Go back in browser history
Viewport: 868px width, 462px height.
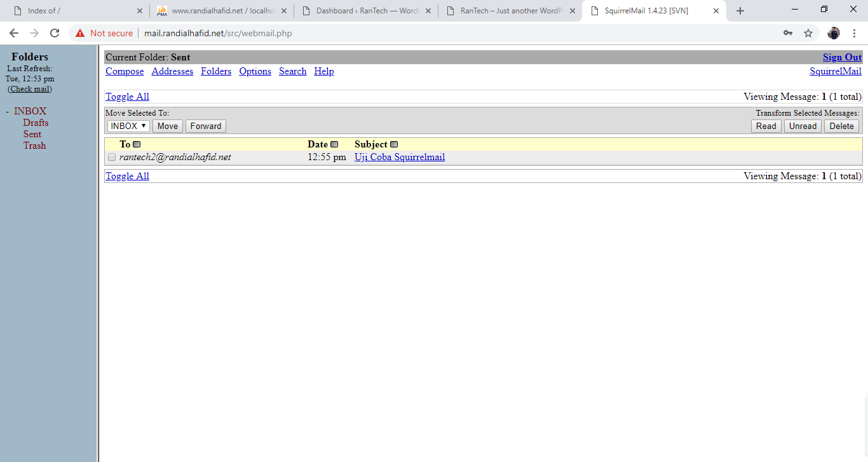(14, 33)
